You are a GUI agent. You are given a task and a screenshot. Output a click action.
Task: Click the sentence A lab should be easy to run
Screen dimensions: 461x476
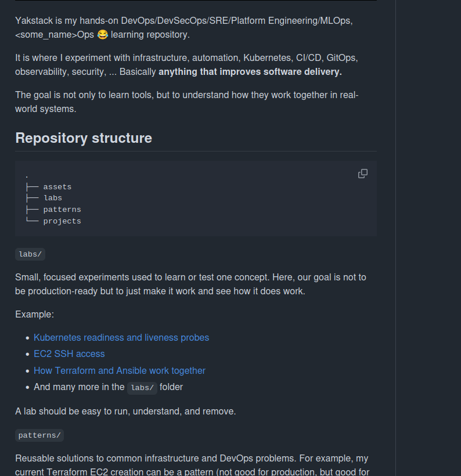[x=125, y=412]
